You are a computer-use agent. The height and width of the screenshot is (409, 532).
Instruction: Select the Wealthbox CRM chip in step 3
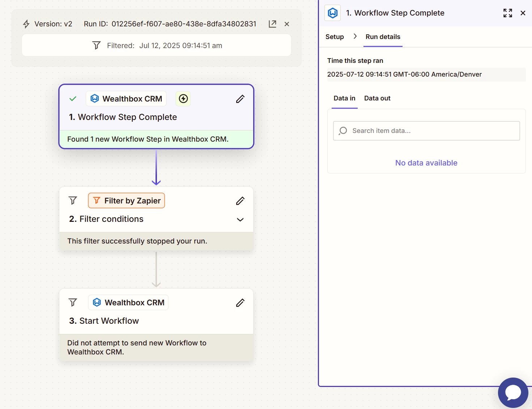tap(128, 302)
